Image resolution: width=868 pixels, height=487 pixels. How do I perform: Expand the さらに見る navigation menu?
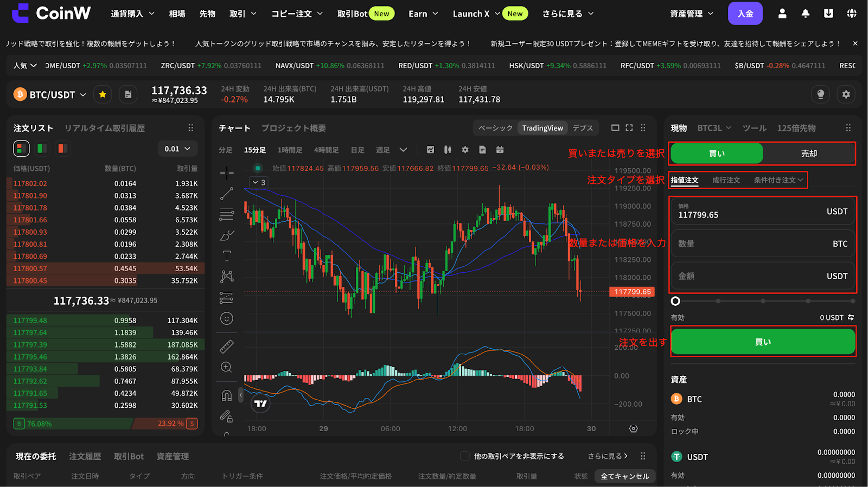(x=568, y=14)
